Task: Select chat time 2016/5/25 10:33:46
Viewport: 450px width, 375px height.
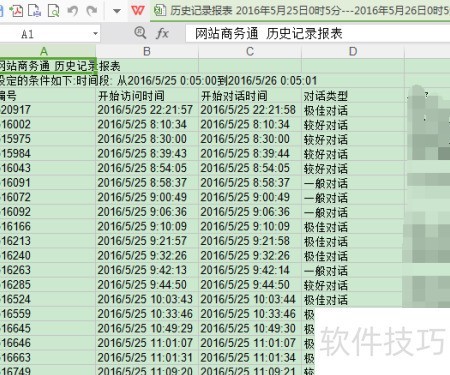Action: (250, 314)
